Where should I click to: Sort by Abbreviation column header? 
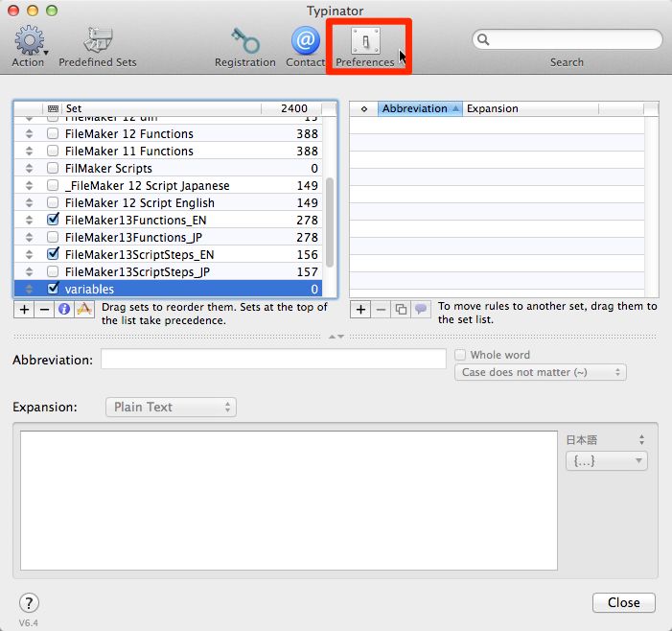click(420, 109)
